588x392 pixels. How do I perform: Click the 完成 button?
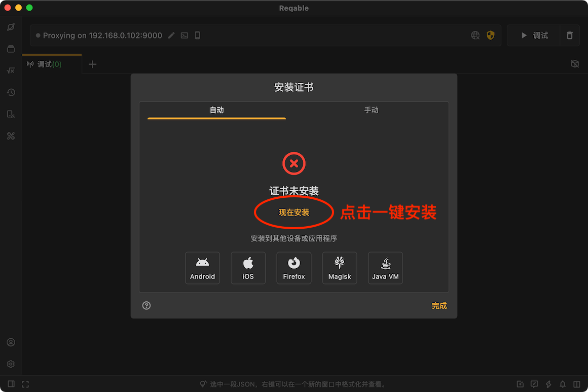pyautogui.click(x=439, y=306)
